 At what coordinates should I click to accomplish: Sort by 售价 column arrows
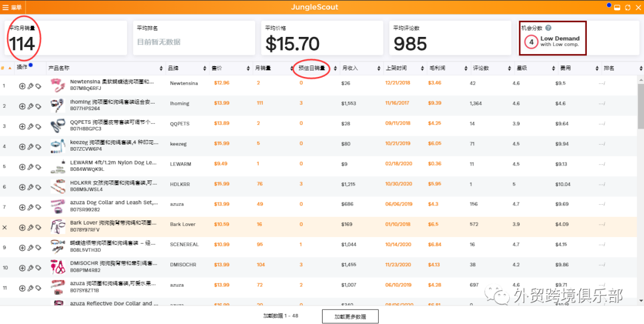tap(248, 68)
